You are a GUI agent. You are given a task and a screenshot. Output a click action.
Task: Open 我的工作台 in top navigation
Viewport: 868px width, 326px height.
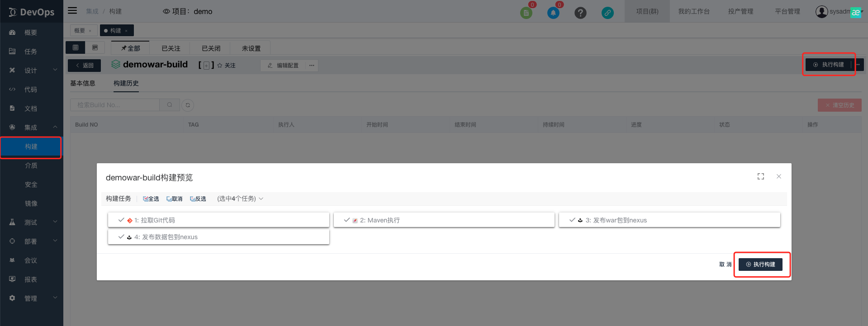(x=693, y=11)
